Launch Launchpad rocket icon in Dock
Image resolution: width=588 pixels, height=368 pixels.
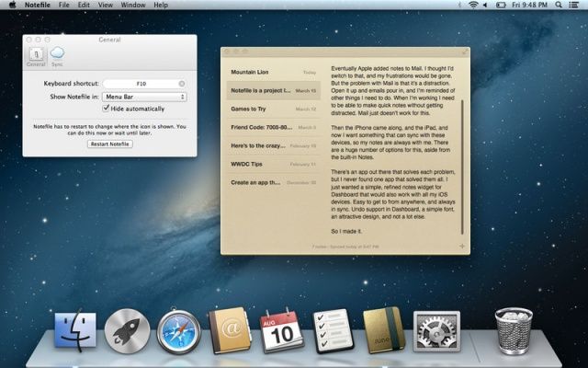click(127, 332)
